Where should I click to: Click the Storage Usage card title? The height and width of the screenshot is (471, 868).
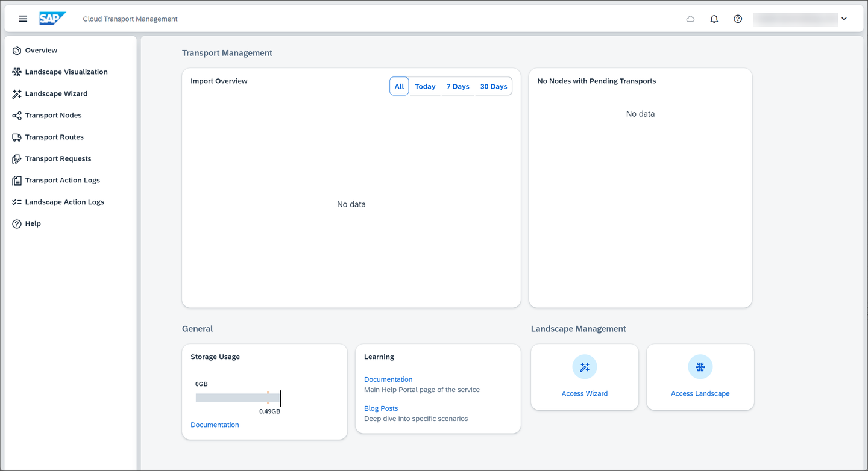[x=215, y=357]
